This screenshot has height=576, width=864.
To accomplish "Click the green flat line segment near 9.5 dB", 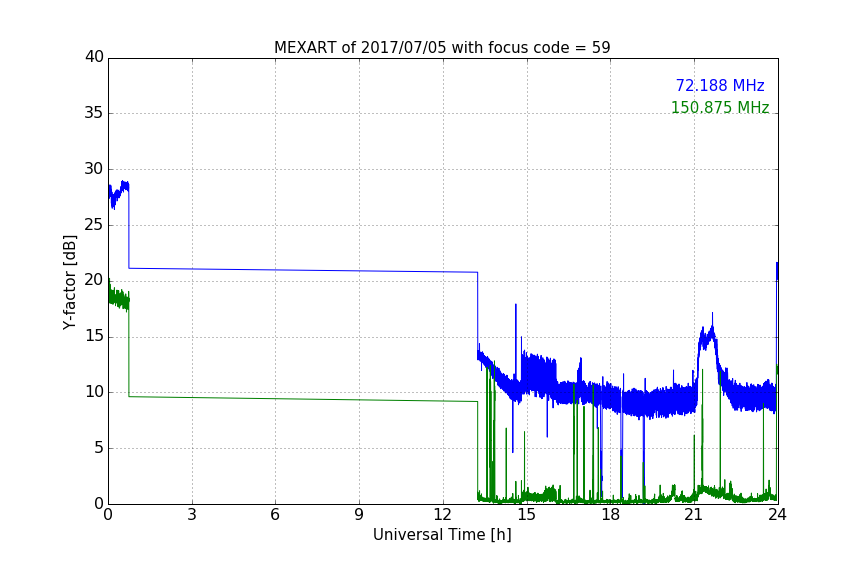I will click(x=303, y=399).
